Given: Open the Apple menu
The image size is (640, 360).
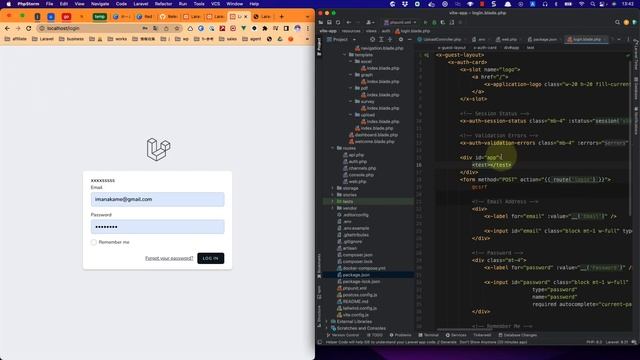Looking at the screenshot, I should tap(9, 4).
